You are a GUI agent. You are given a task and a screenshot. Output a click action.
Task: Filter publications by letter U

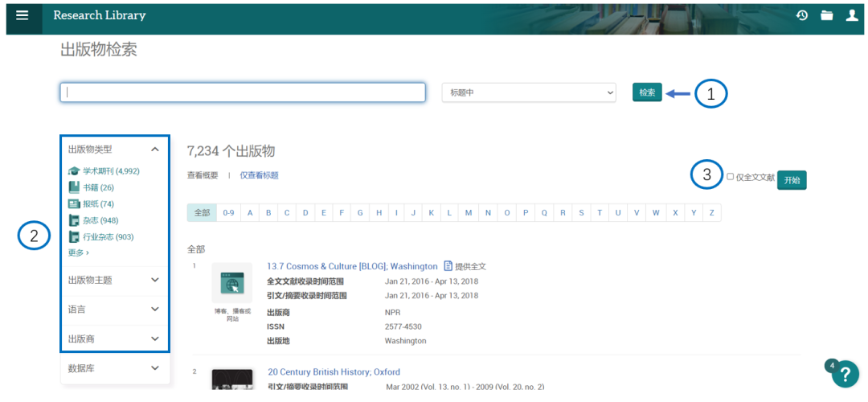click(618, 212)
